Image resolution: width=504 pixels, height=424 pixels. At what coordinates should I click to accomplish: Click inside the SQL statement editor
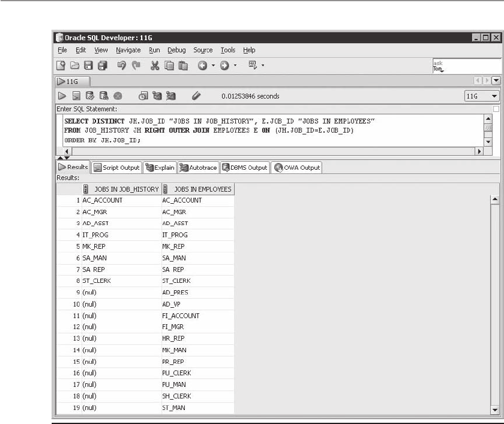click(273, 131)
